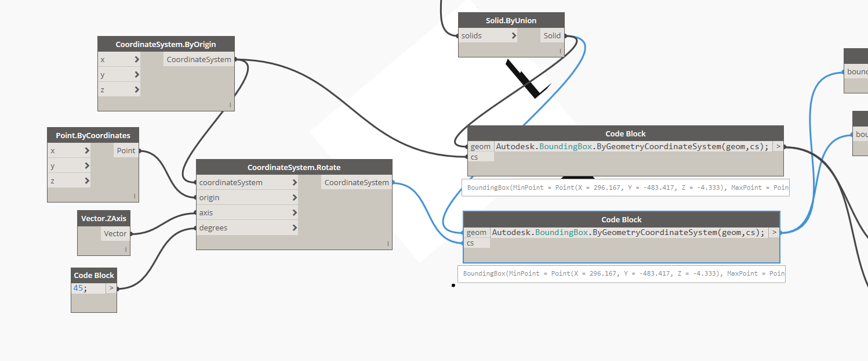Click the Vector output port of Vector.ZAxis
868x361 pixels.
[x=114, y=233]
